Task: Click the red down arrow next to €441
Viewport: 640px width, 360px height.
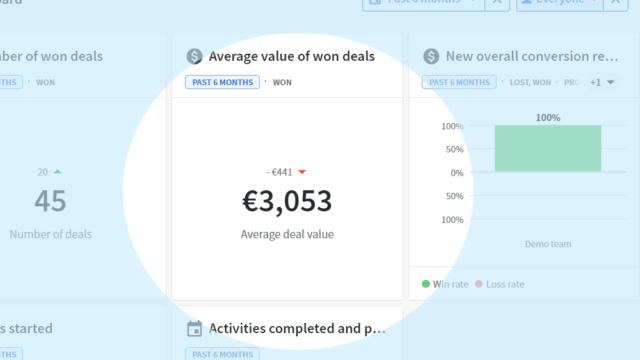Action: 302,172
